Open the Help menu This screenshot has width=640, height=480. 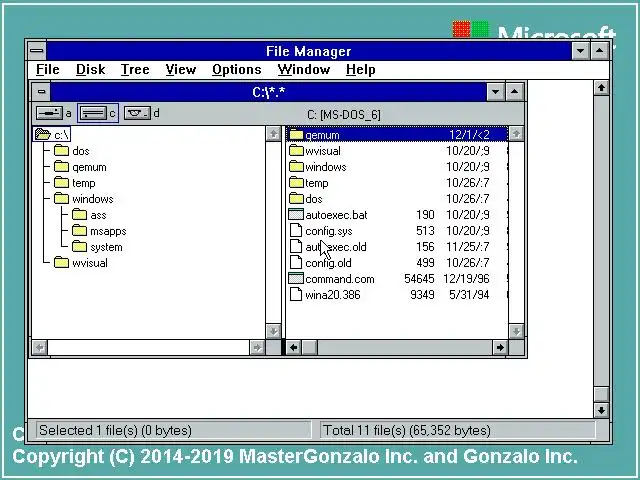pos(361,69)
